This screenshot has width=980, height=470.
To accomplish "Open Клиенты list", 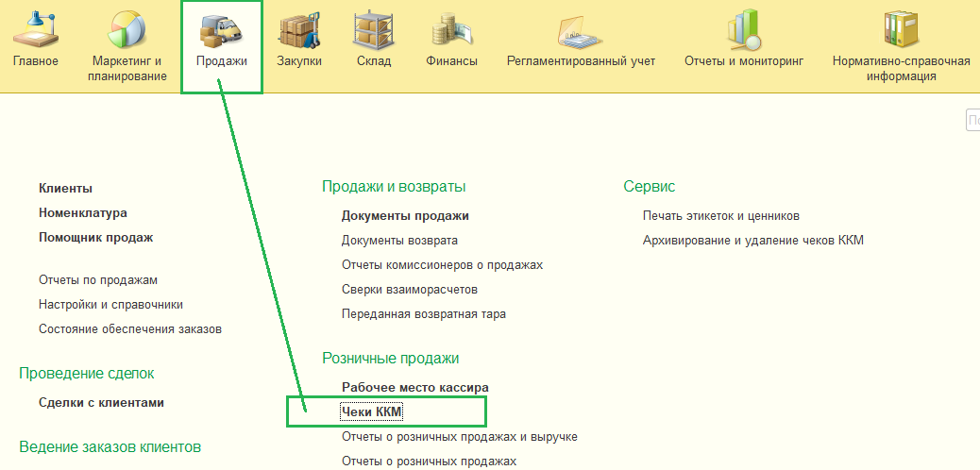I will point(66,188).
